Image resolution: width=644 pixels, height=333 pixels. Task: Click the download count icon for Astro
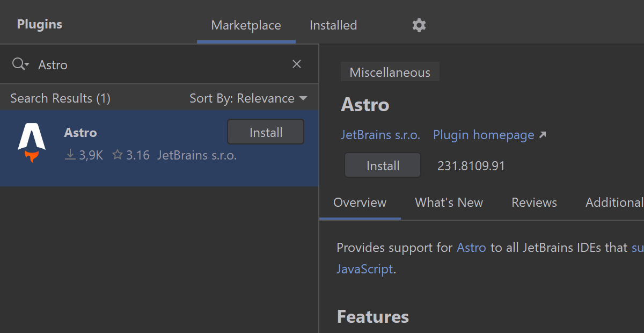point(70,155)
